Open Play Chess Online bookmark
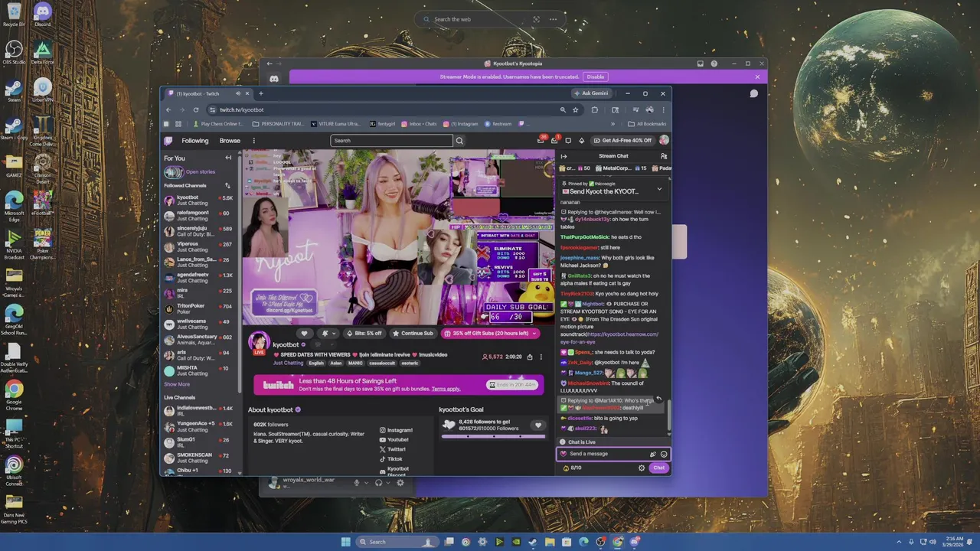This screenshot has height=551, width=980. pyautogui.click(x=218, y=124)
